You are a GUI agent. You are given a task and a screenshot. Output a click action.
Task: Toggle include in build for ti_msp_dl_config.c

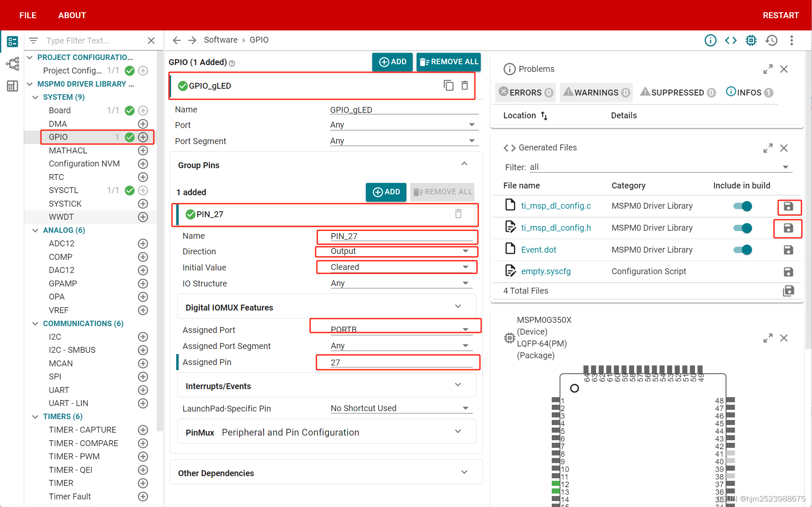(x=742, y=206)
